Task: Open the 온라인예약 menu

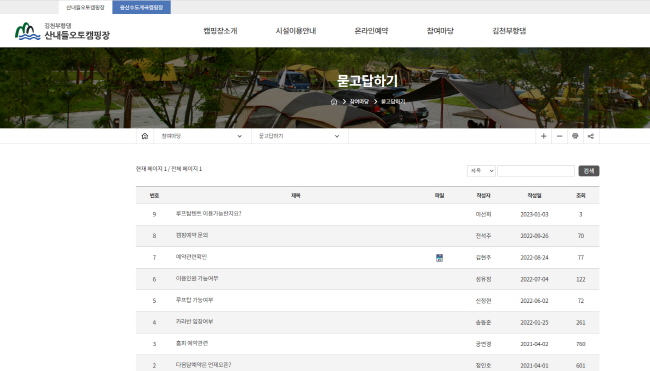Action: point(371,31)
